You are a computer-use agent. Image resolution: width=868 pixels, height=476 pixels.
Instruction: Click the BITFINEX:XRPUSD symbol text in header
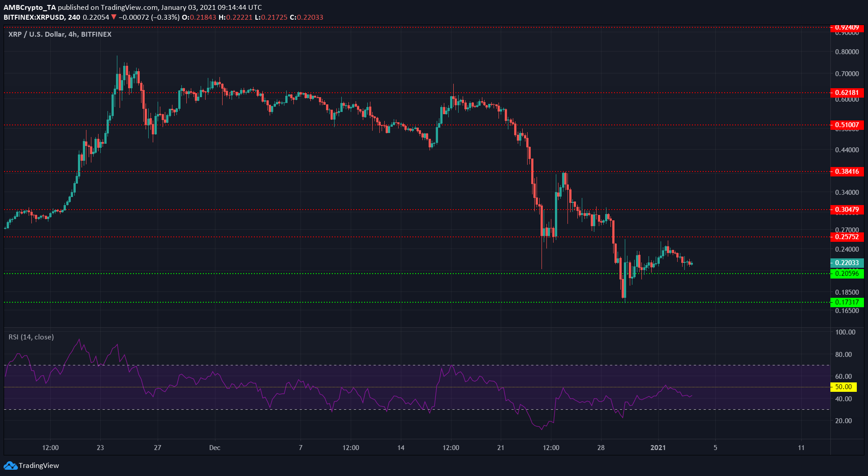tap(34, 17)
